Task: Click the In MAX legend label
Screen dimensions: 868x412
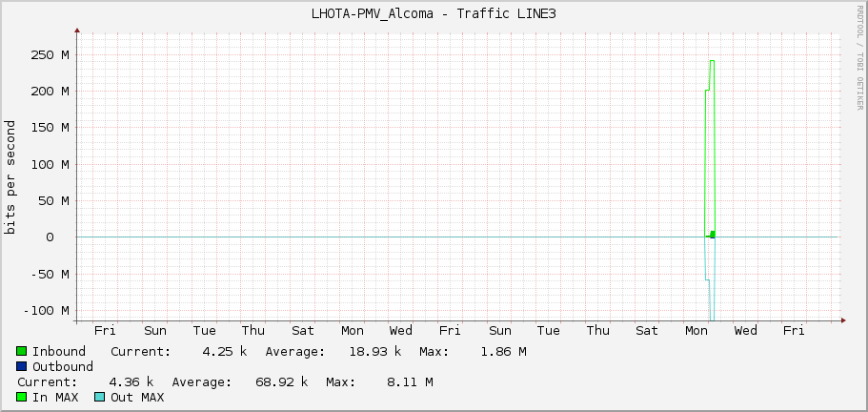Action: pyautogui.click(x=55, y=397)
